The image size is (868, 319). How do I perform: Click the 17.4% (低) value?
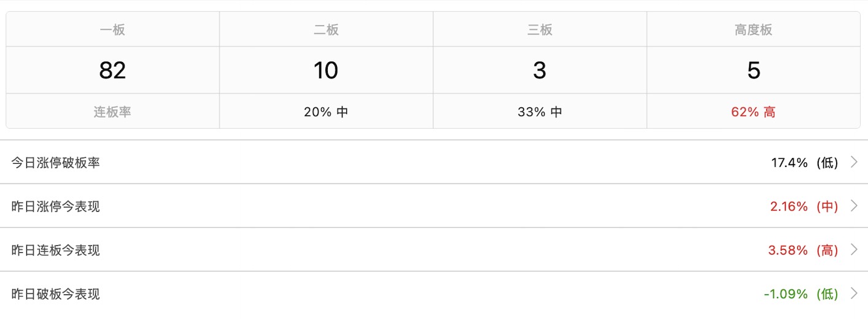804,163
